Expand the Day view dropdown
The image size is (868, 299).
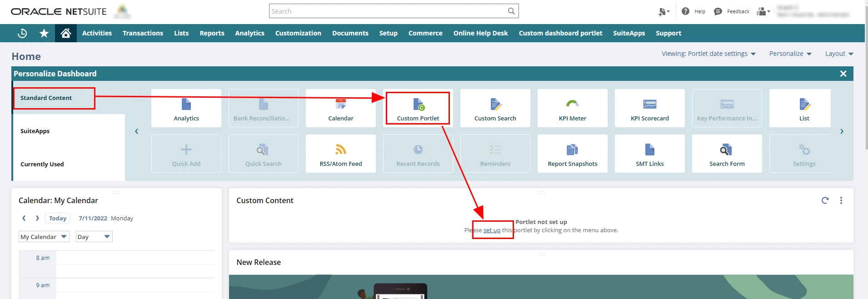pos(94,237)
